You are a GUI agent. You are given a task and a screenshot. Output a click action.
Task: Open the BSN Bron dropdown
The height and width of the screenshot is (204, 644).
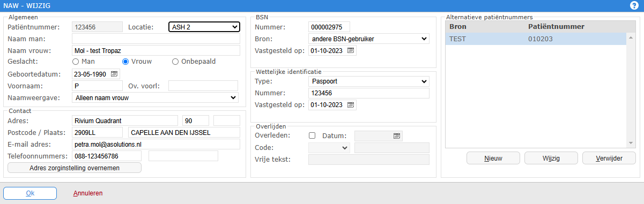point(369,39)
